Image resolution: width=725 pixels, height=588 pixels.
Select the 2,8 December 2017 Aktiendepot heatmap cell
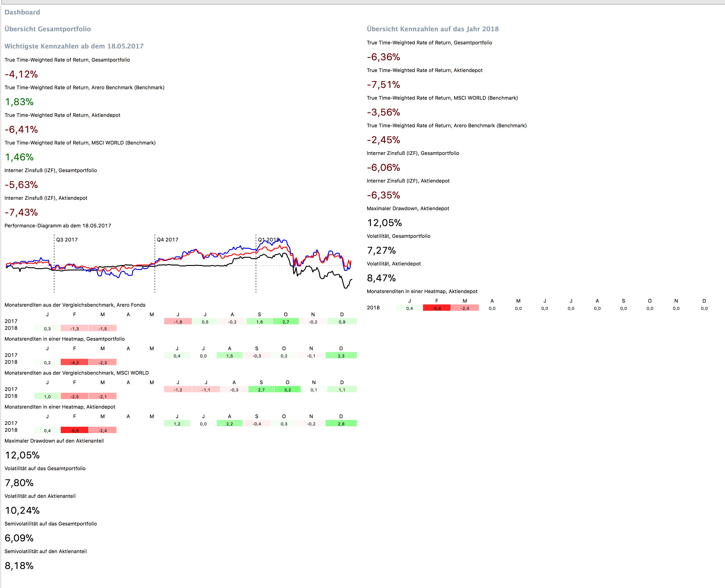pyautogui.click(x=341, y=423)
